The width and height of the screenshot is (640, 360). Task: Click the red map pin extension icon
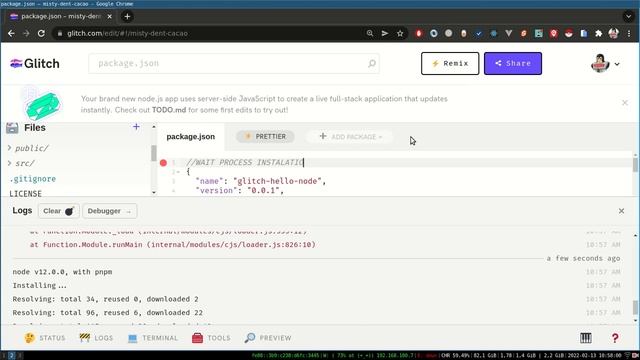point(553,33)
